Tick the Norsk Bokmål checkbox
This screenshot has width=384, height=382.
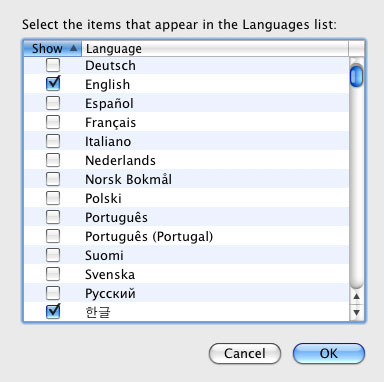[53, 179]
